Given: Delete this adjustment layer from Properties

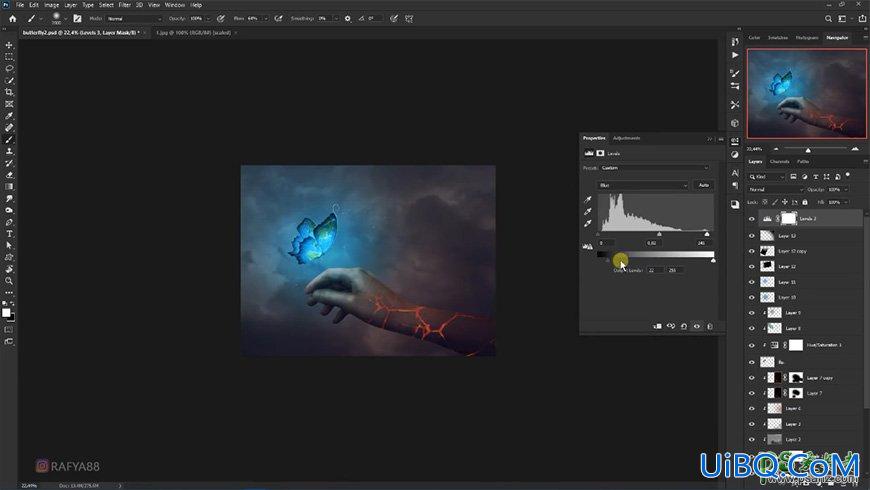Looking at the screenshot, I should (x=710, y=326).
